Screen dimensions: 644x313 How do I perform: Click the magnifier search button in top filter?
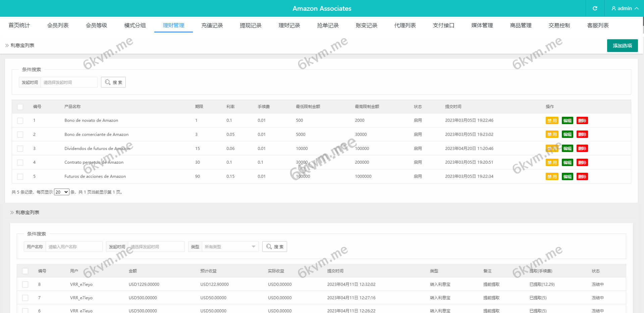[113, 82]
